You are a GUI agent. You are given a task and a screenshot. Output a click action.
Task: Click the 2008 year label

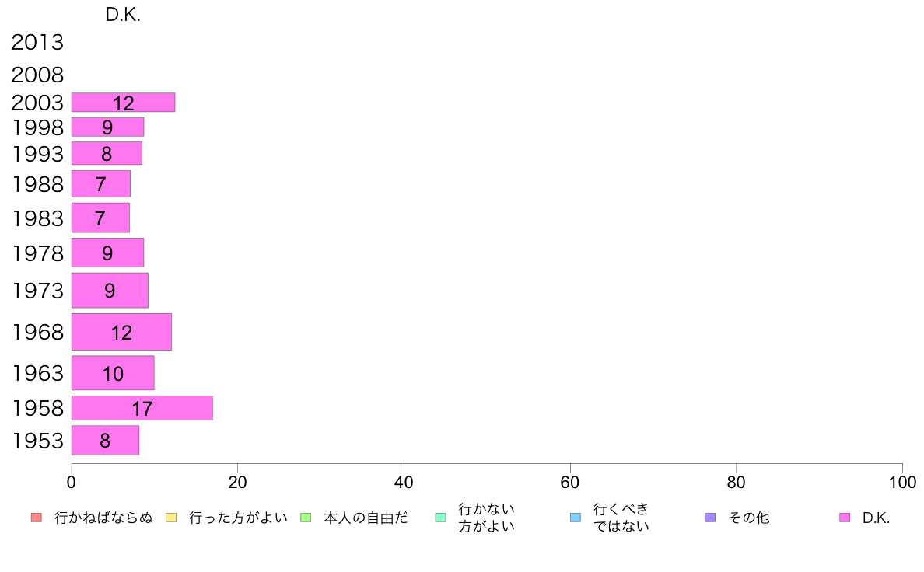(37, 75)
